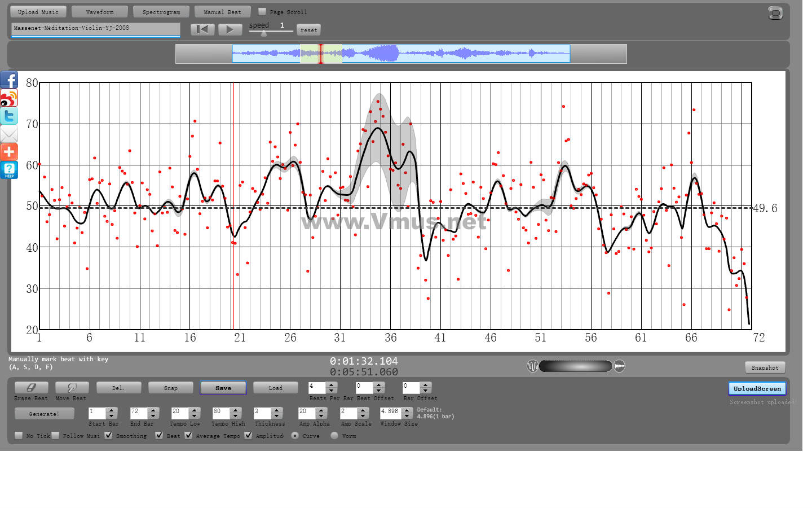The image size is (812, 508).
Task: Increase Amp Scale with the up arrow
Action: tap(363, 410)
